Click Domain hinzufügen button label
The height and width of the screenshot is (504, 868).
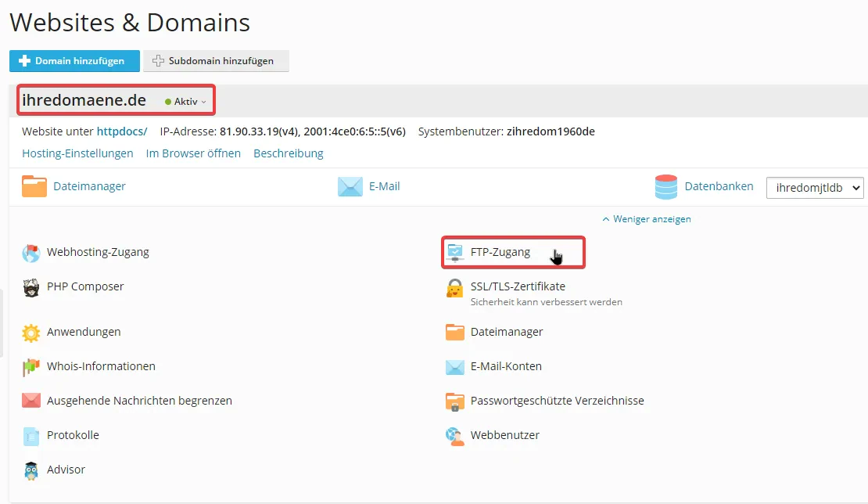pos(80,61)
